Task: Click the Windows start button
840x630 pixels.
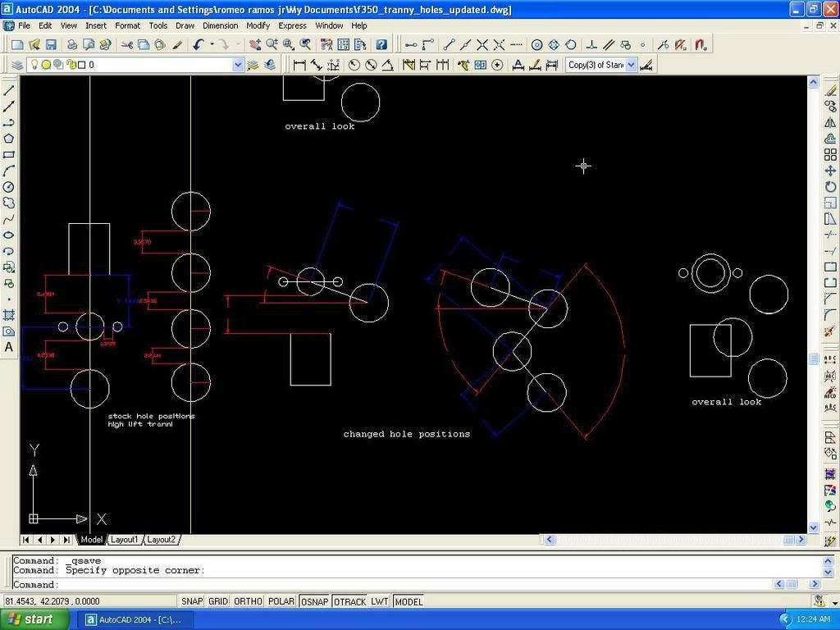Action: click(34, 619)
